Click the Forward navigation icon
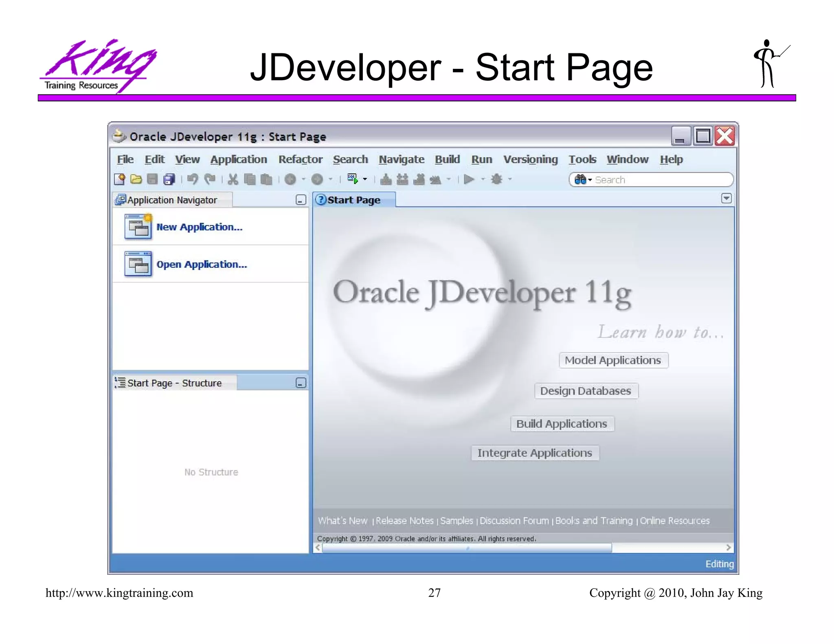 [x=317, y=179]
